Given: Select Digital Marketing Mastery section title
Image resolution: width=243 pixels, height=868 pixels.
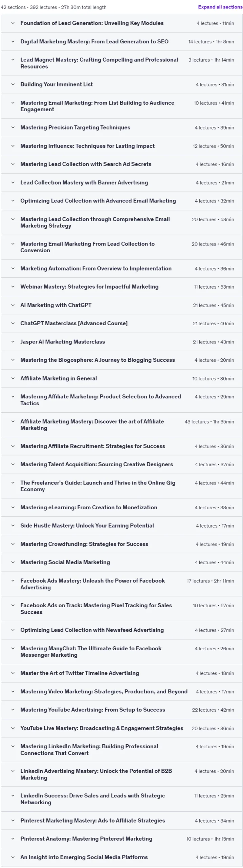Looking at the screenshot, I should [x=94, y=41].
